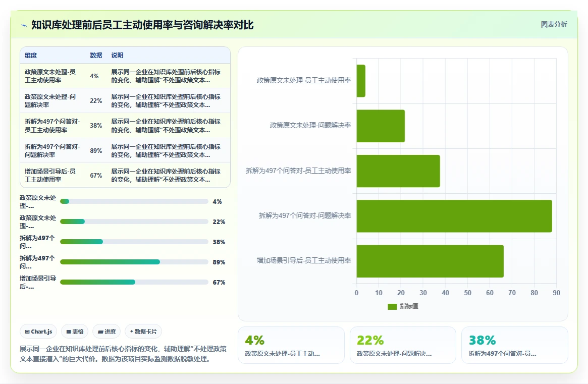
Task: Click the 维度 column header
Action: [x=31, y=56]
